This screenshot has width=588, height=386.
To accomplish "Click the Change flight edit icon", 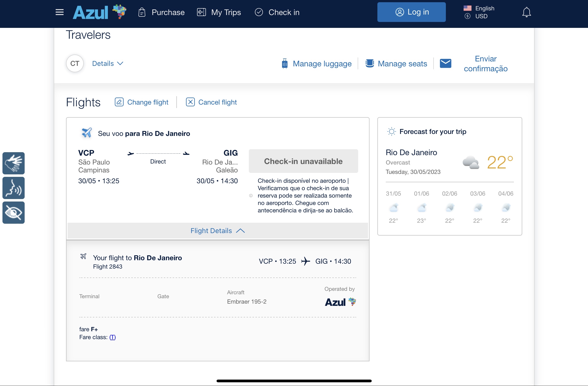I will tap(119, 102).
